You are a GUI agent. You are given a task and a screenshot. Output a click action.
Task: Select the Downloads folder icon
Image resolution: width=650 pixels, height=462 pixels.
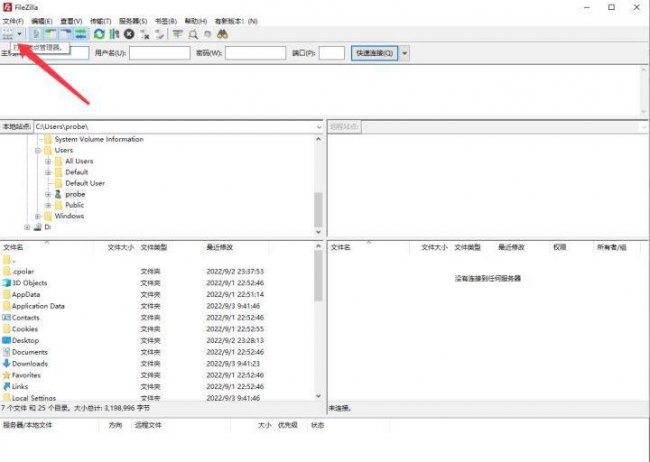(x=6, y=363)
